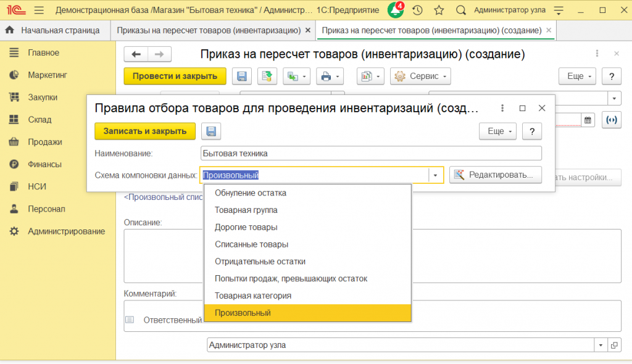The image size is (632, 364).
Task: Navigate back with the left arrow
Action: (x=136, y=54)
